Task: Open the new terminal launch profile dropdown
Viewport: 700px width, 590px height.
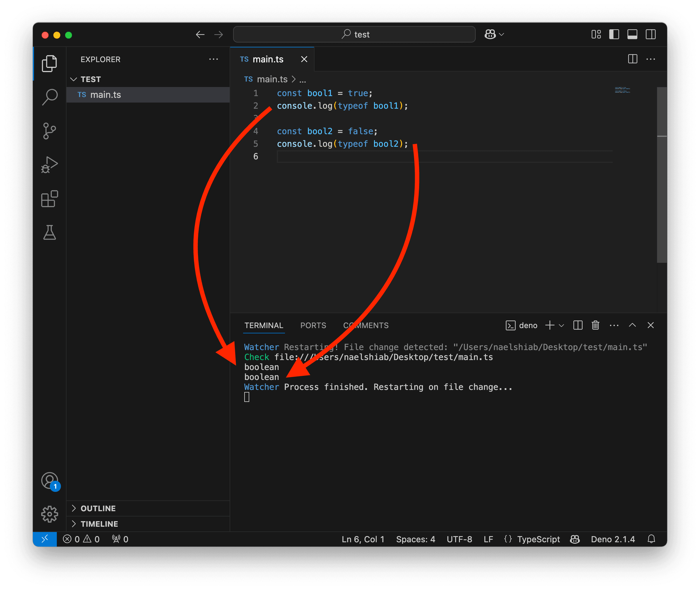Action: (561, 325)
